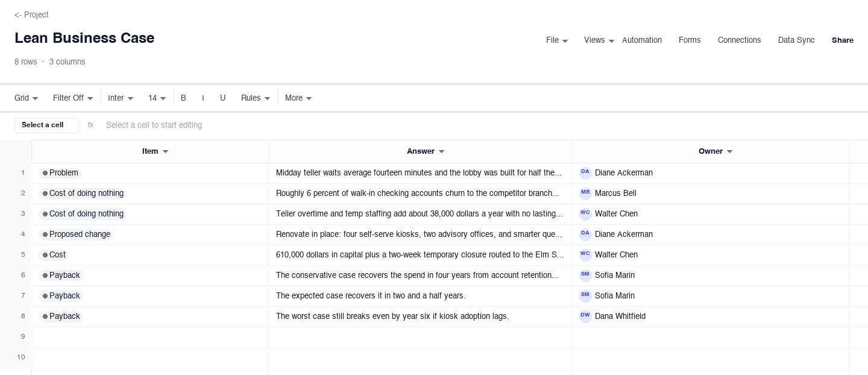Click the Lean Business Case title

[x=84, y=38]
